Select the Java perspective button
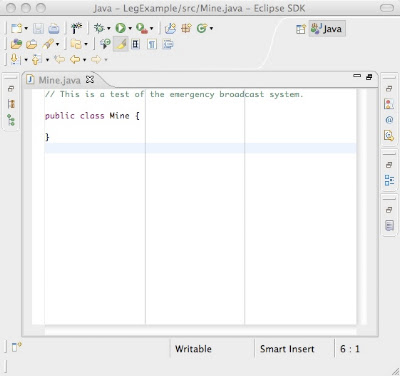 coord(327,29)
